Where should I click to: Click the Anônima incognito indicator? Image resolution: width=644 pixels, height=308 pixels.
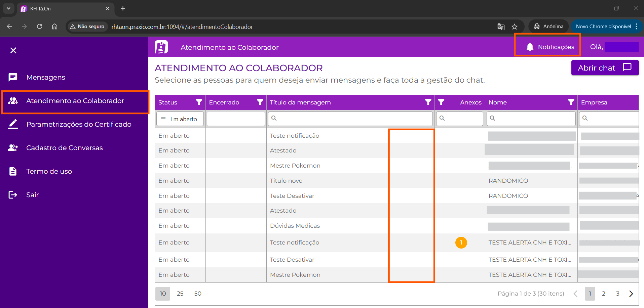point(548,27)
